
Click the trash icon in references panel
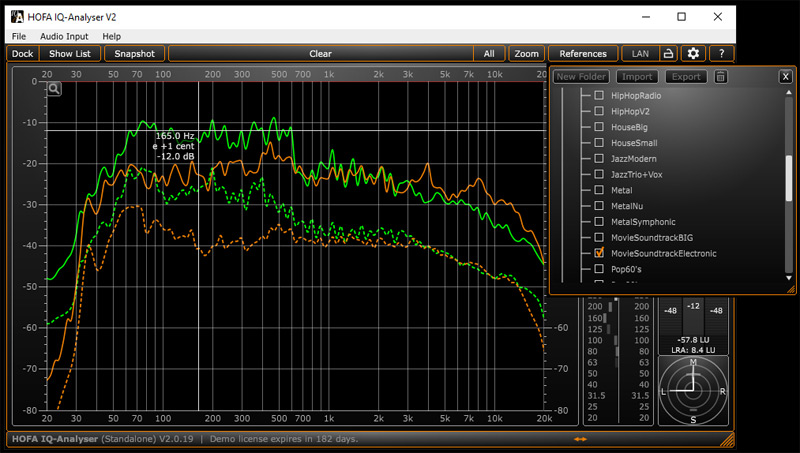(x=721, y=77)
